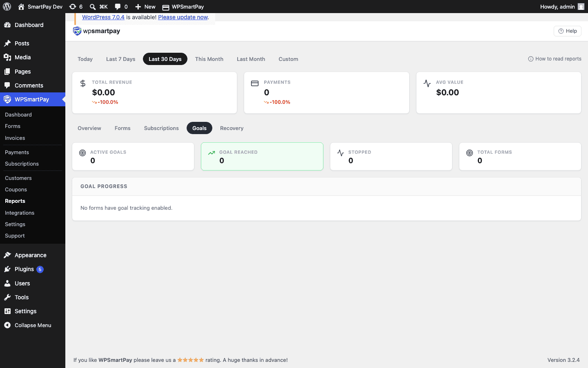Open the search ⌘K icon

(93, 7)
